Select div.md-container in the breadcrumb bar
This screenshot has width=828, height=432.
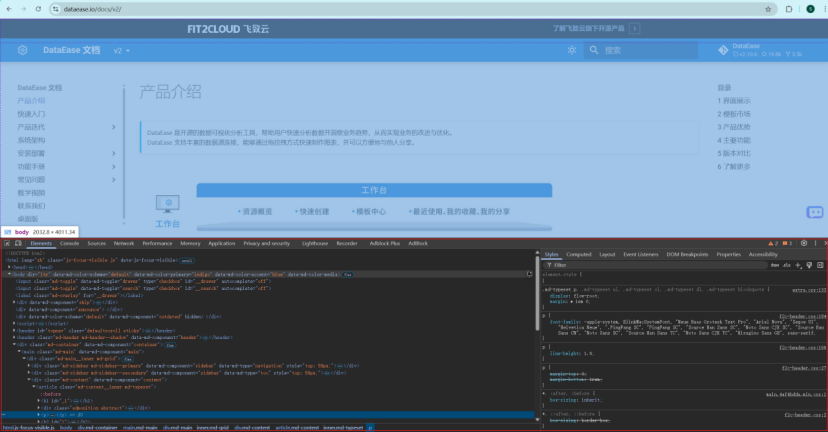click(97, 428)
